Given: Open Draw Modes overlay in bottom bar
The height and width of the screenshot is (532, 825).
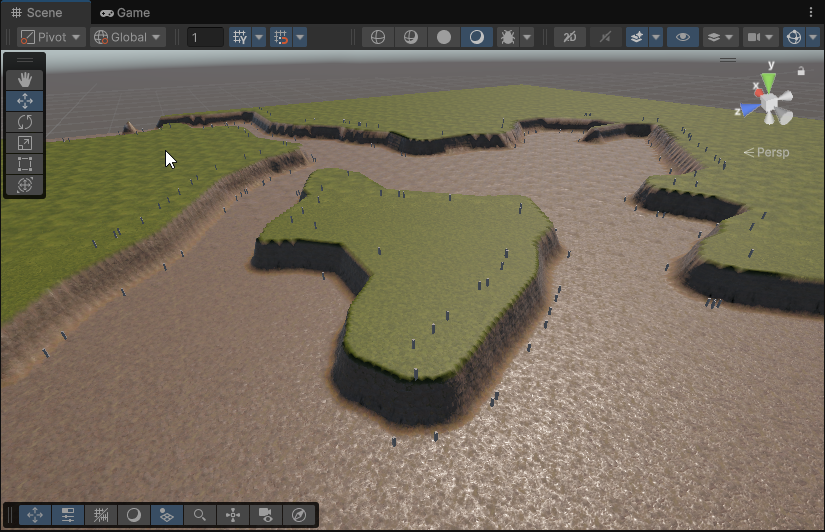Looking at the screenshot, I should (x=134, y=515).
